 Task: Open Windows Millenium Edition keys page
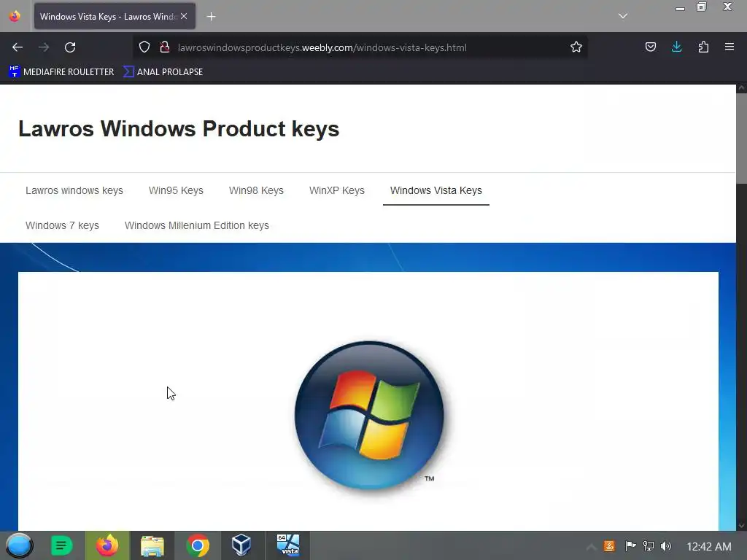[197, 225]
